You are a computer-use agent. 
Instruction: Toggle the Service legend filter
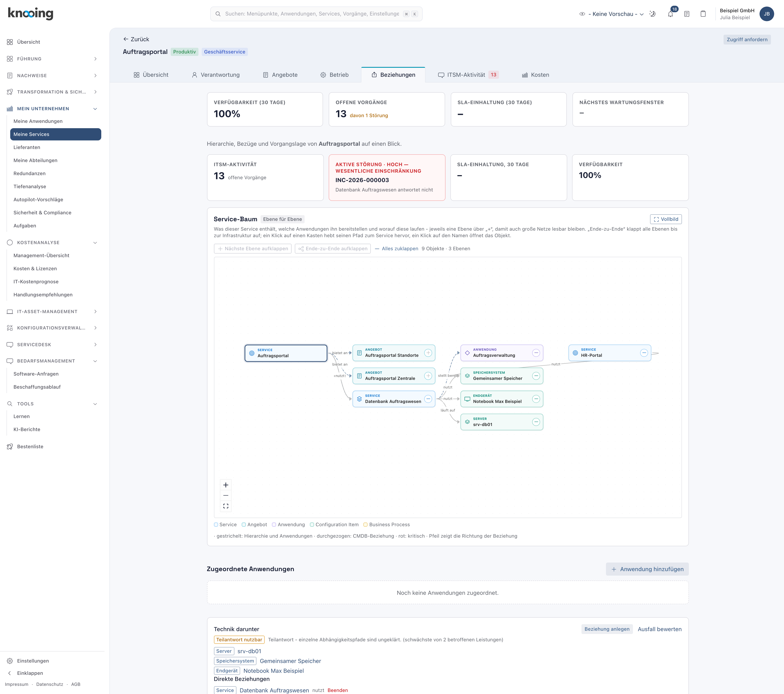pos(225,525)
